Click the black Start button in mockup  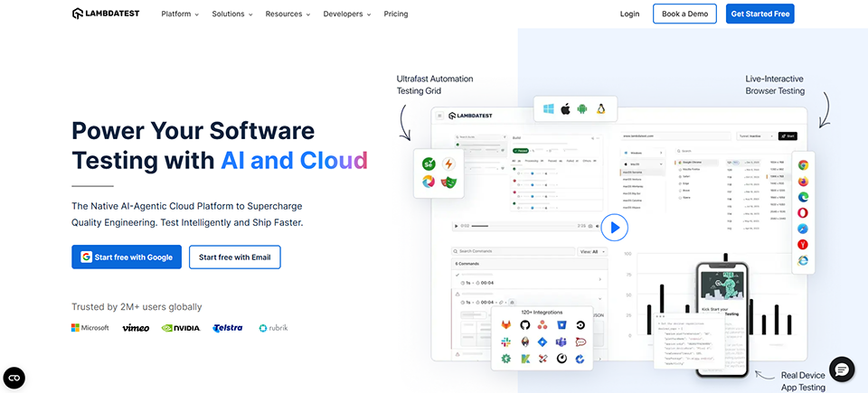(x=788, y=136)
